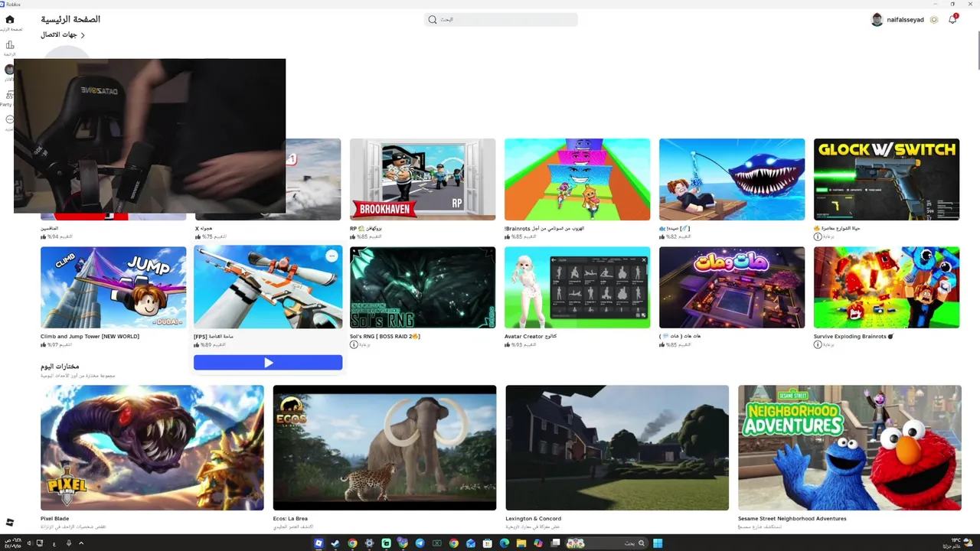Open the Avatar Creator game thumbnail
The image size is (980, 551).
(577, 287)
